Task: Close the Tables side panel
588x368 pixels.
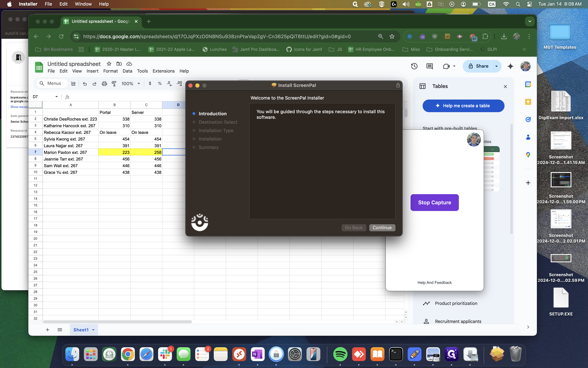Action: [x=505, y=86]
